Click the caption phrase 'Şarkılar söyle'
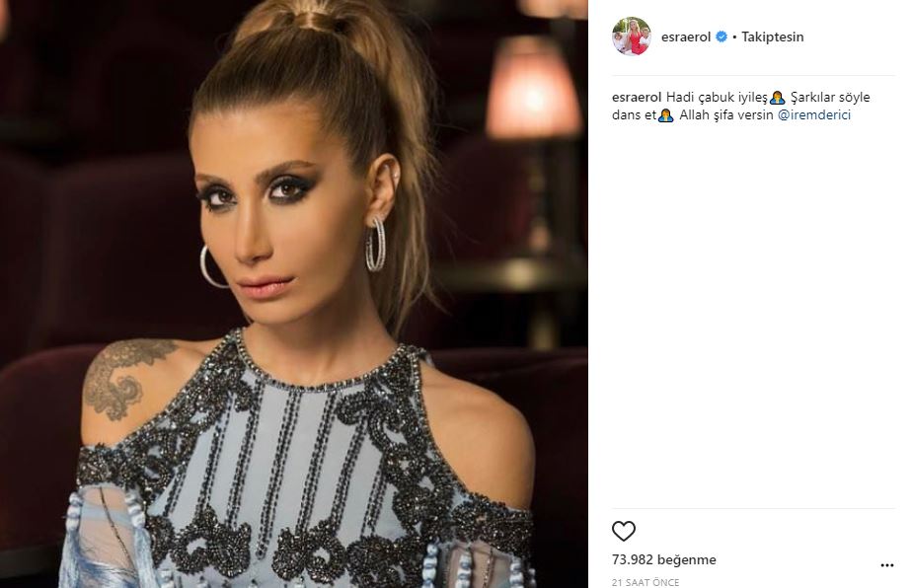The width and height of the screenshot is (912, 588). [x=830, y=97]
